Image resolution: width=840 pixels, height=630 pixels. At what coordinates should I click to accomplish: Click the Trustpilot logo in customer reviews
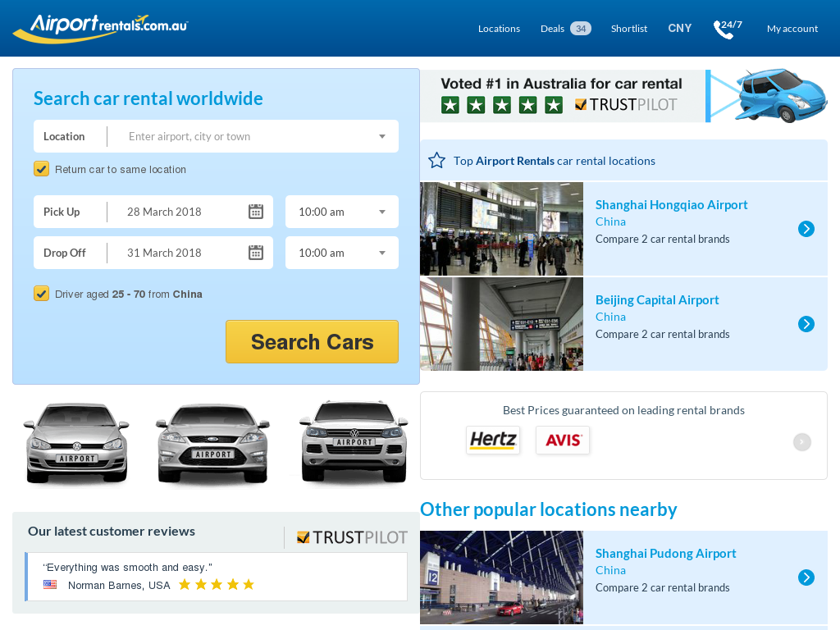[x=352, y=537]
